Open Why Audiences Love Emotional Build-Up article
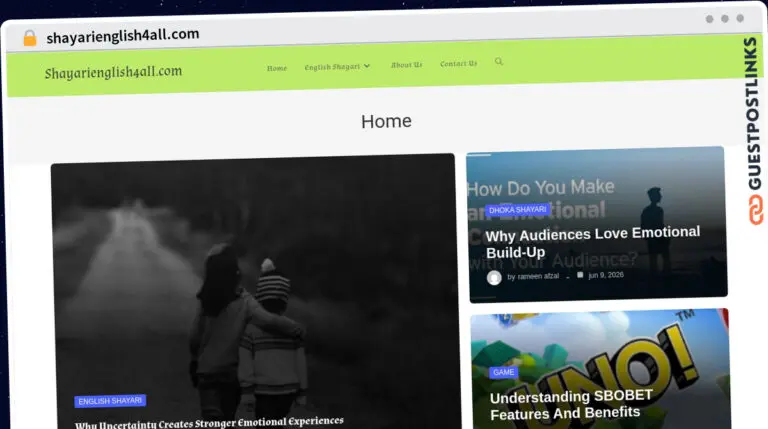 click(593, 242)
